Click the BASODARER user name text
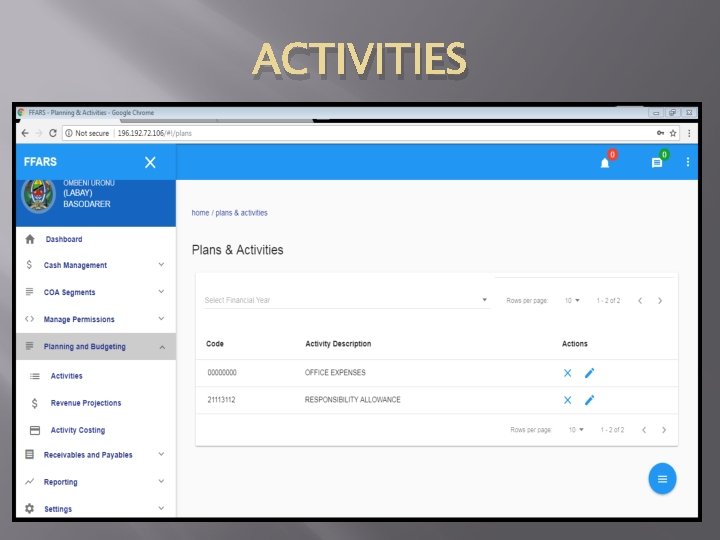This screenshot has width=720, height=540. (x=87, y=204)
